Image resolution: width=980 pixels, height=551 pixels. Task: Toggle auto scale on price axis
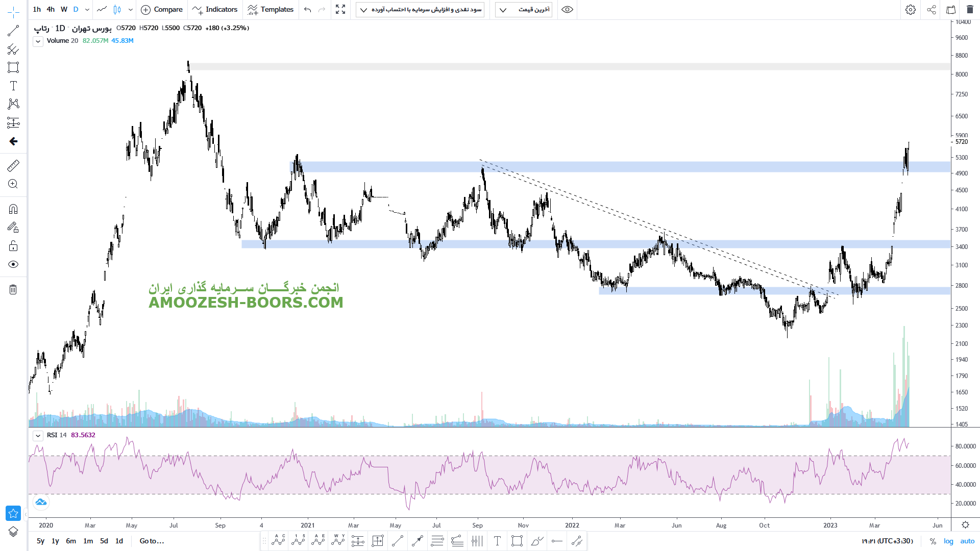pos(967,541)
